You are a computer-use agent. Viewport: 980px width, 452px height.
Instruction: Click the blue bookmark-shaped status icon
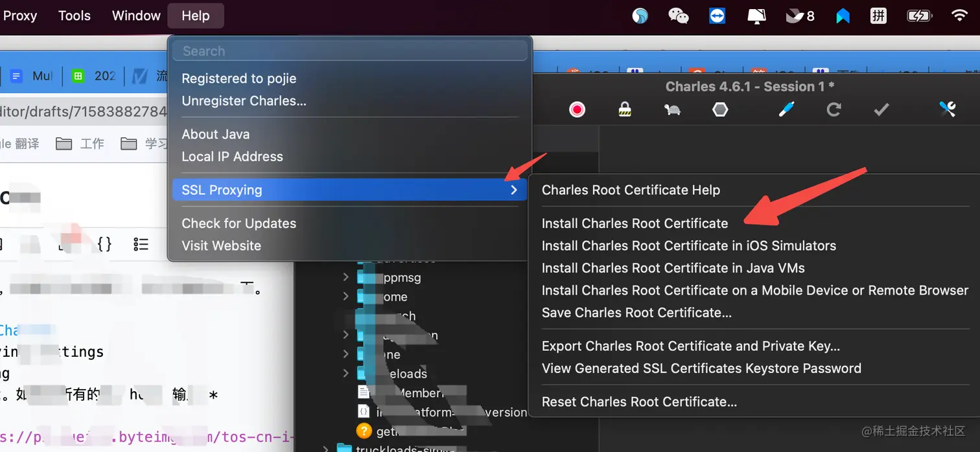tap(843, 16)
